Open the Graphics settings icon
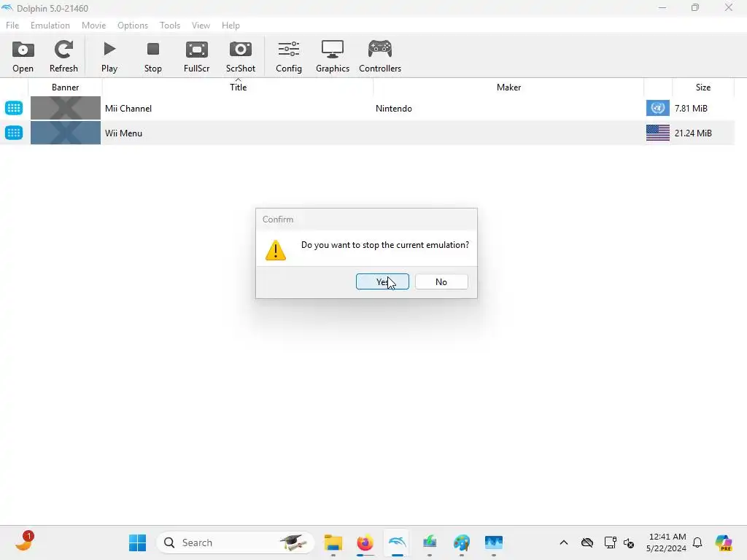Viewport: 747px width, 560px height. [x=333, y=49]
